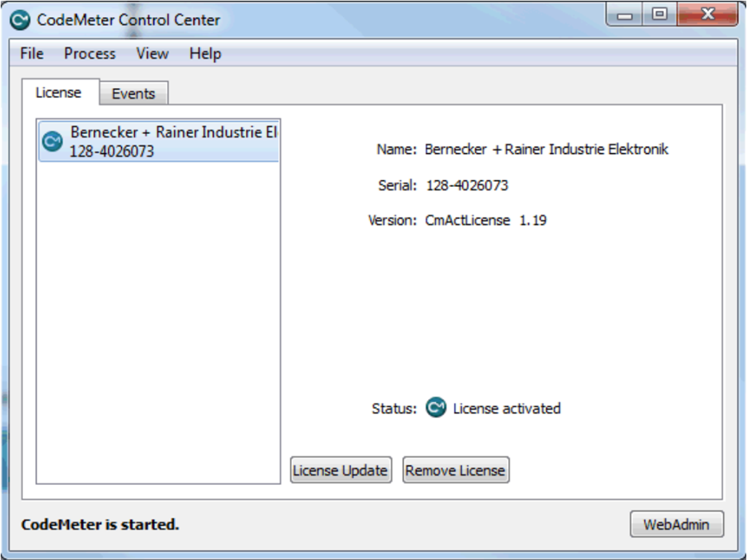Launch WebAdmin from the bottom button
747x560 pixels.
(x=676, y=525)
